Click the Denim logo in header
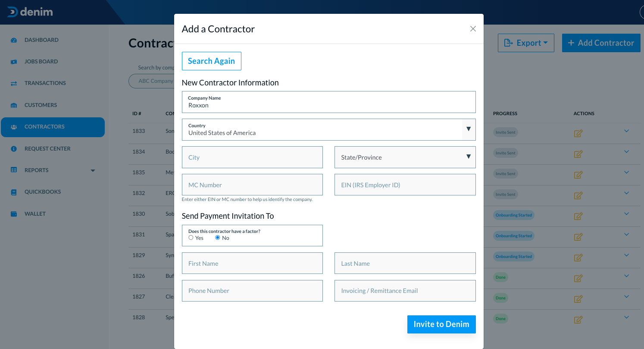Image resolution: width=644 pixels, height=349 pixels. [x=30, y=12]
